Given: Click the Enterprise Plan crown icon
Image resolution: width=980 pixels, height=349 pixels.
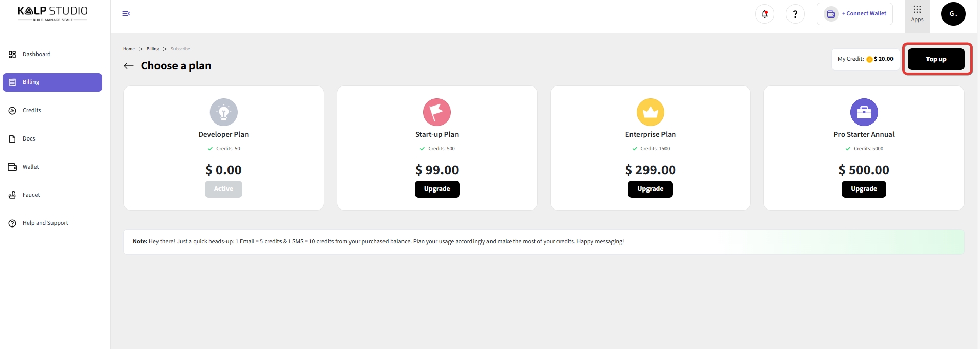Looking at the screenshot, I should 650,112.
